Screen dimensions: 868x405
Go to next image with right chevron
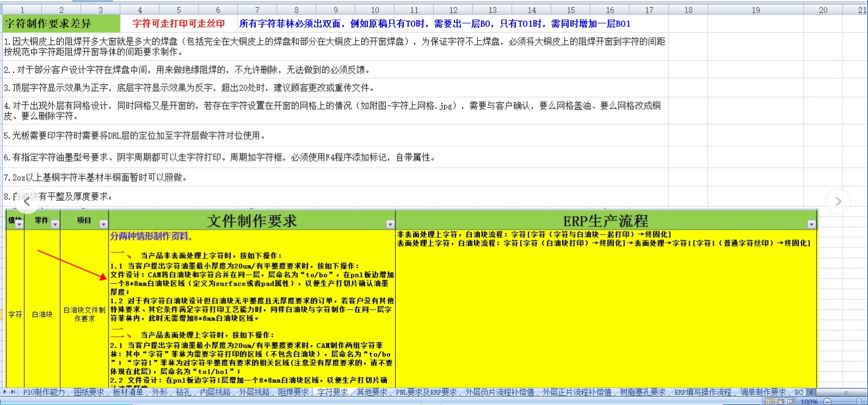pyautogui.click(x=838, y=202)
